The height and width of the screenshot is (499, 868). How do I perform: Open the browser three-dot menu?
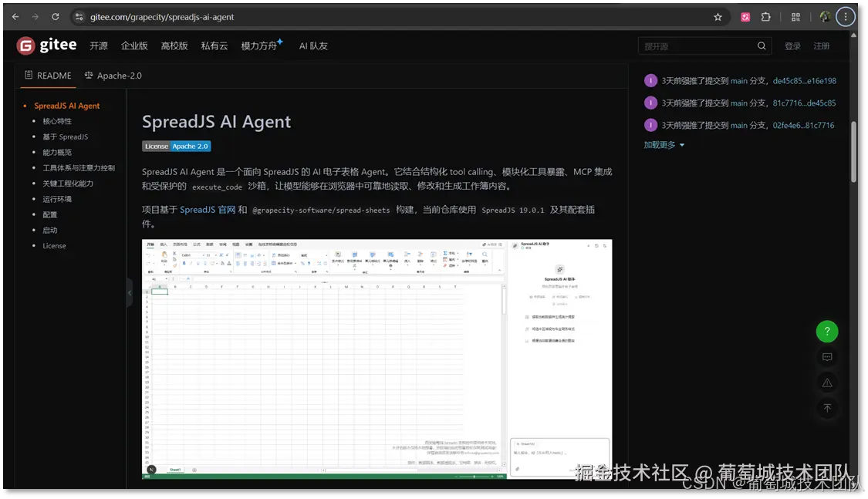coord(846,16)
